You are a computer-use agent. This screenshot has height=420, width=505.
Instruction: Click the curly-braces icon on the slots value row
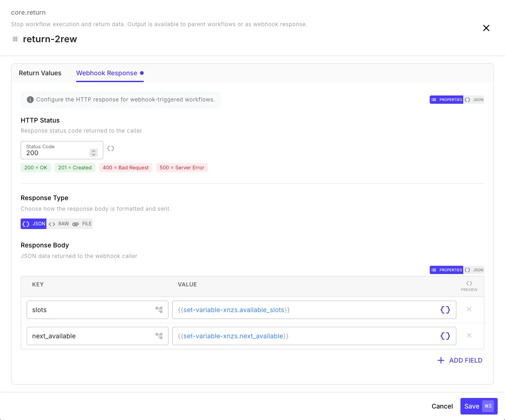(445, 309)
